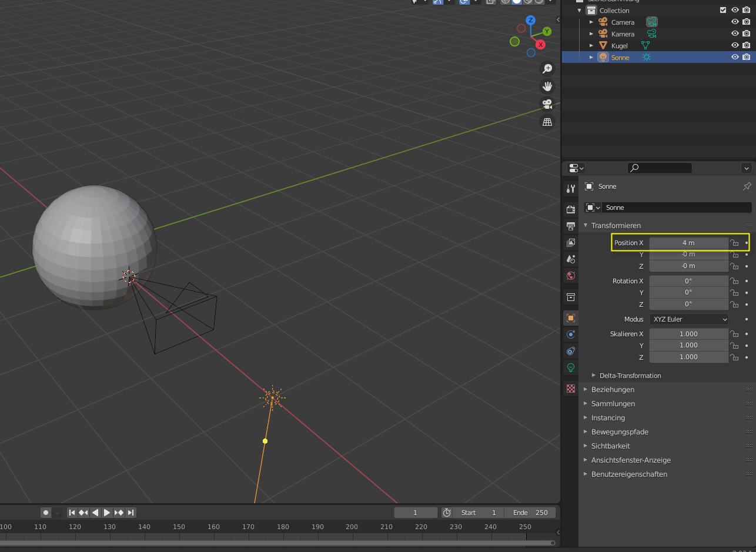Switch perspective/orthographic with the grid icon
The width and height of the screenshot is (756, 552).
(x=547, y=122)
